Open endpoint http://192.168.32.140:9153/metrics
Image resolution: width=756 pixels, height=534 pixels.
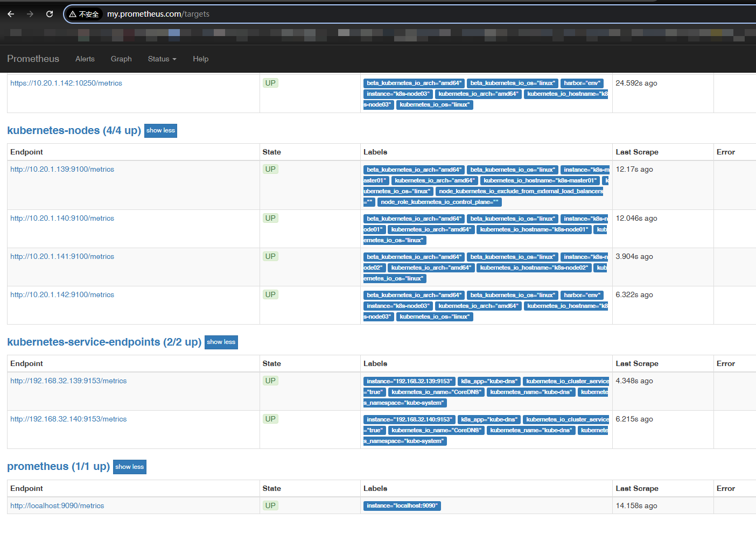pyautogui.click(x=68, y=419)
